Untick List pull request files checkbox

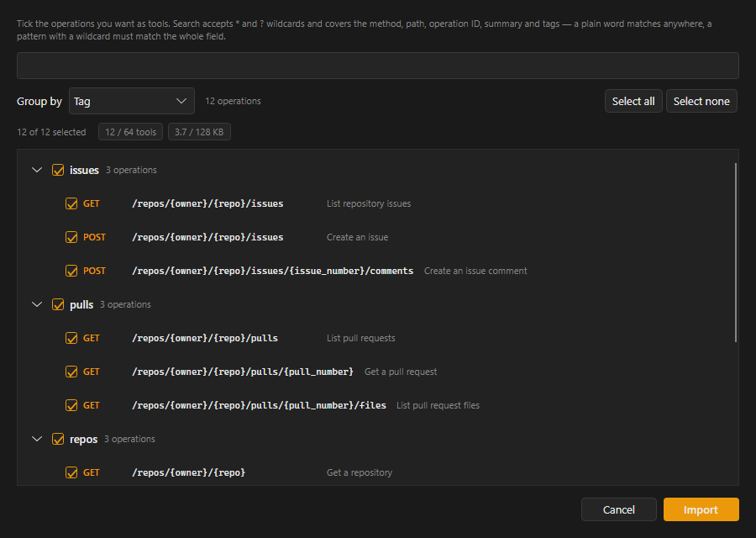coord(71,405)
